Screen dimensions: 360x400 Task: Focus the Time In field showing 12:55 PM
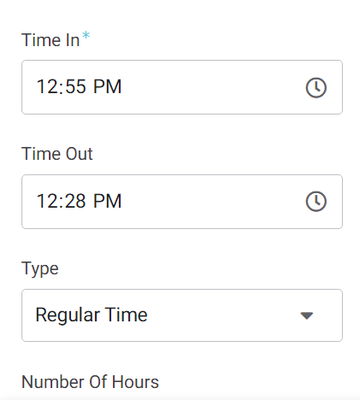point(182,87)
